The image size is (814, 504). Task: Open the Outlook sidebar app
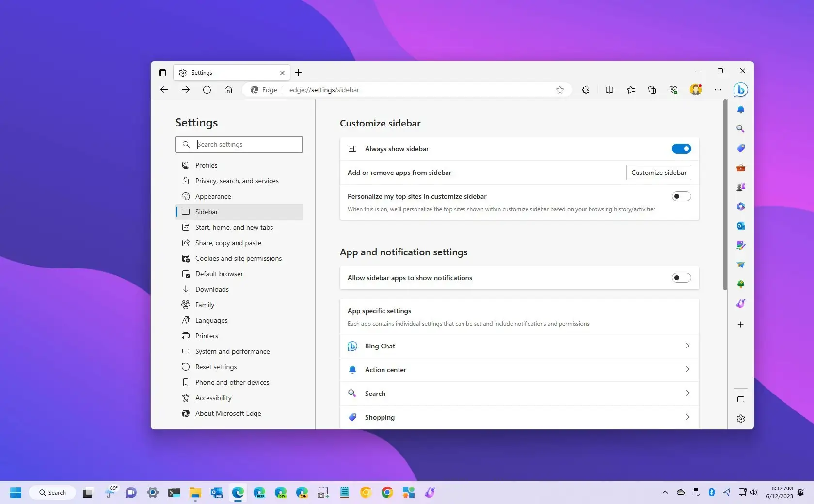point(740,226)
